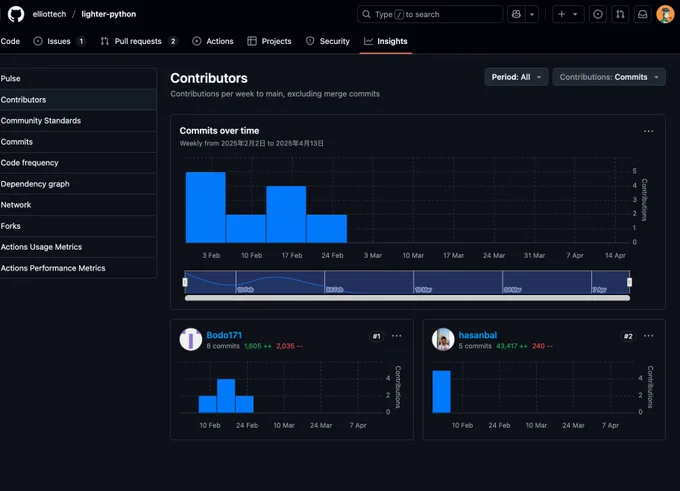Expand the Copilot dropdown arrow

click(532, 14)
